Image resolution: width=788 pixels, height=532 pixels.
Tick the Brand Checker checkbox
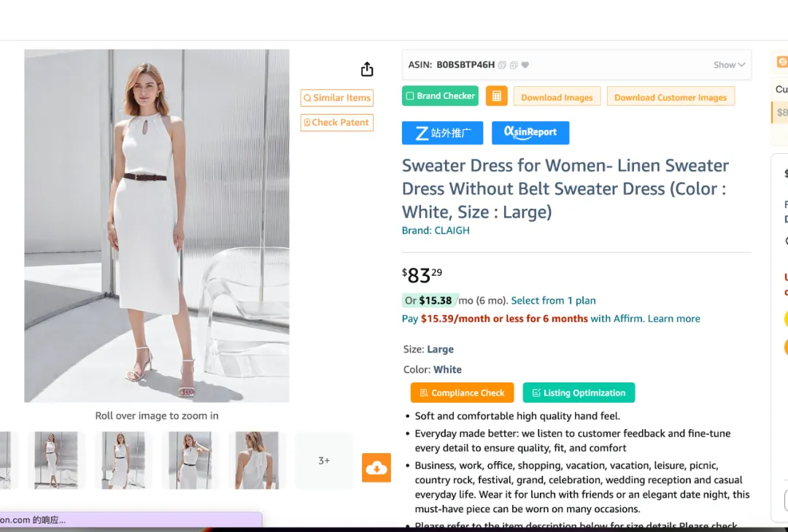(410, 96)
